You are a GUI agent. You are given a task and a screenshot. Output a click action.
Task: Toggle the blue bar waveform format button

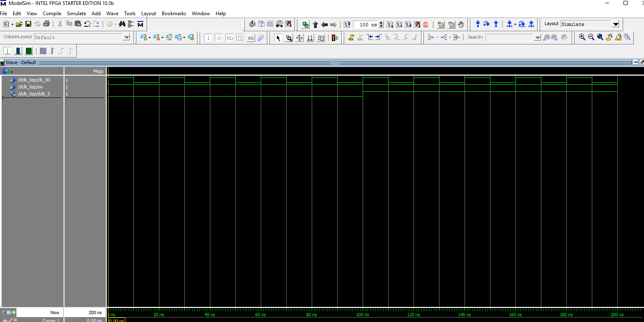pos(18,51)
